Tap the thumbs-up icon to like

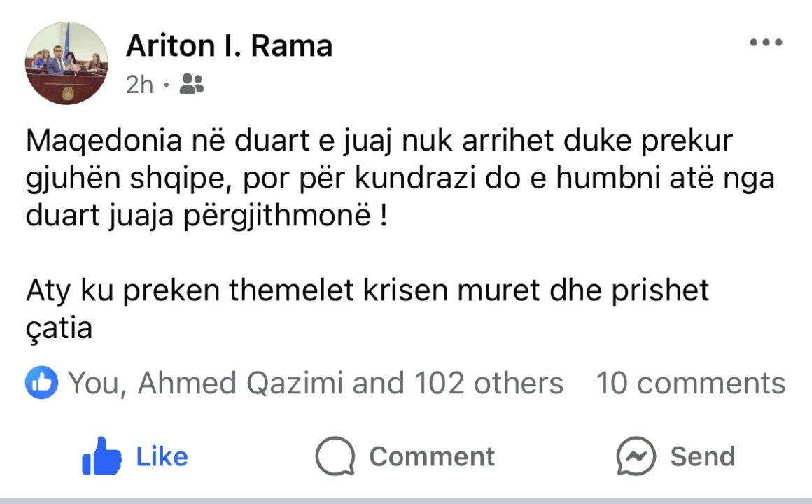[x=101, y=456]
